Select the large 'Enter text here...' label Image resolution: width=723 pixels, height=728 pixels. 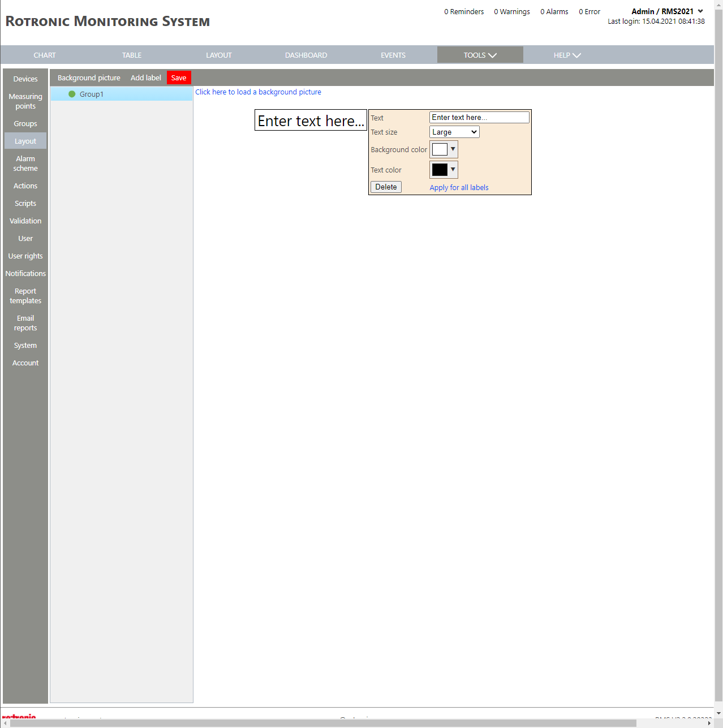click(311, 120)
